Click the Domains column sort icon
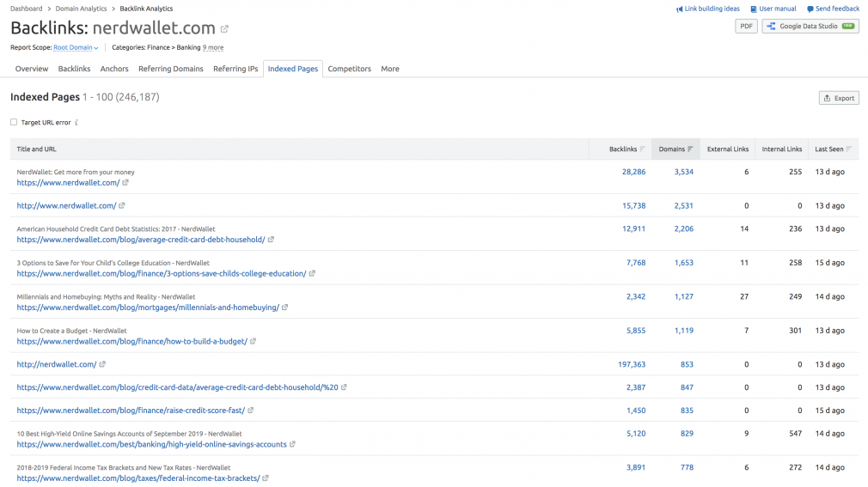868x487 pixels. click(690, 149)
